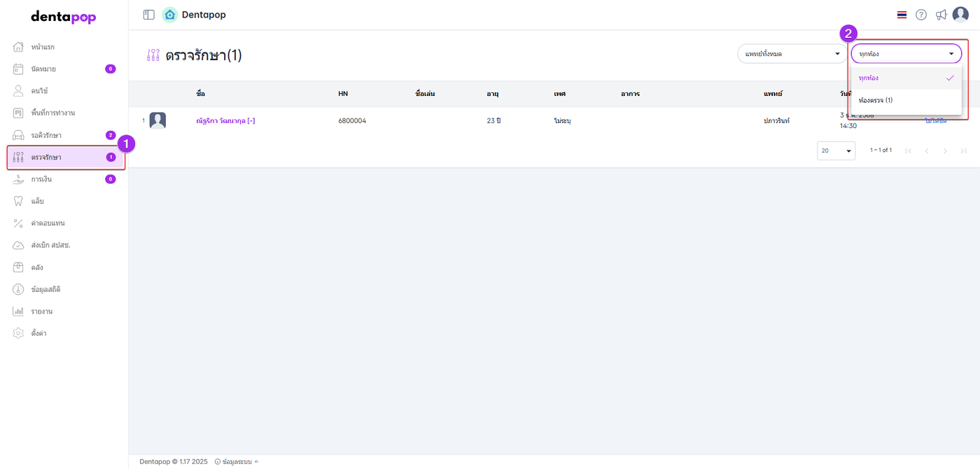Click the Dentapop home logo icon
The image size is (980, 469).
pyautogui.click(x=169, y=15)
